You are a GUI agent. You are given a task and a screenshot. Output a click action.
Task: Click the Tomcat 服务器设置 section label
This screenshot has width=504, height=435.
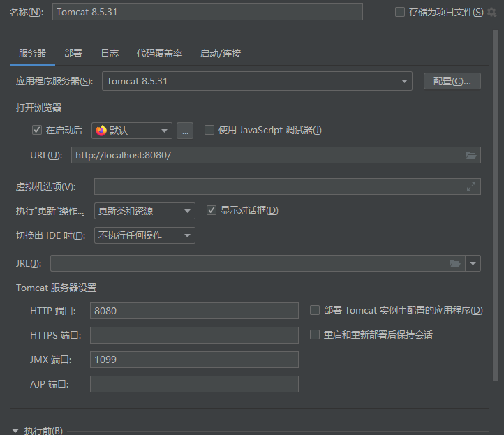point(57,288)
